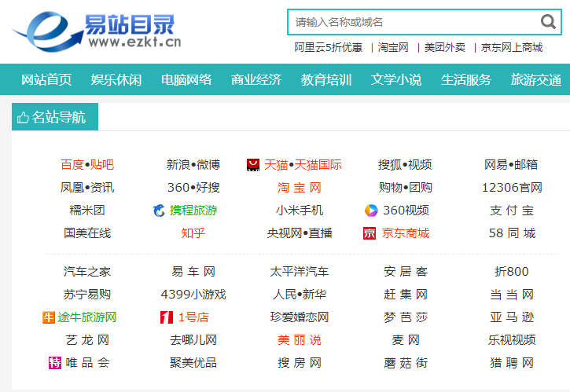Open the 易车网 link
The width and height of the screenshot is (570, 392).
(x=193, y=272)
